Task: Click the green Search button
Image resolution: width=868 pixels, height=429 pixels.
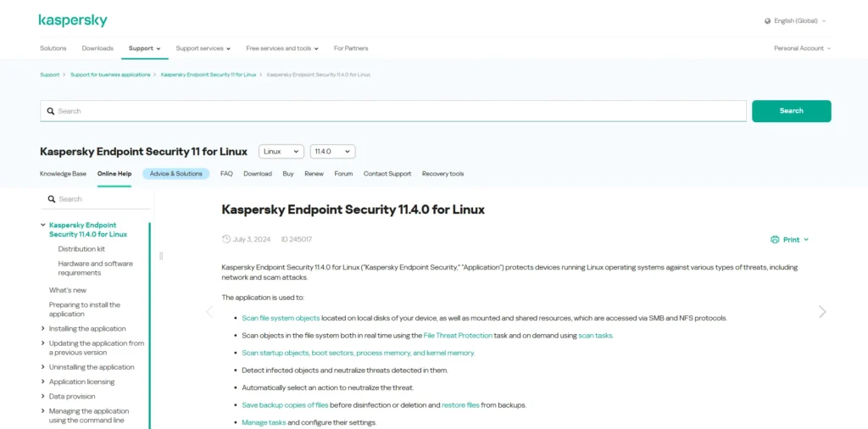Action: 791,111
